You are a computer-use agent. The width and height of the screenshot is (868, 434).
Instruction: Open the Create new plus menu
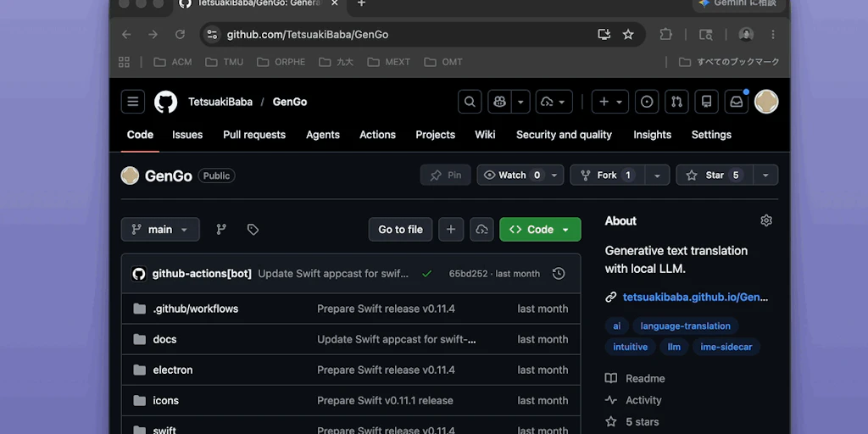coord(610,102)
